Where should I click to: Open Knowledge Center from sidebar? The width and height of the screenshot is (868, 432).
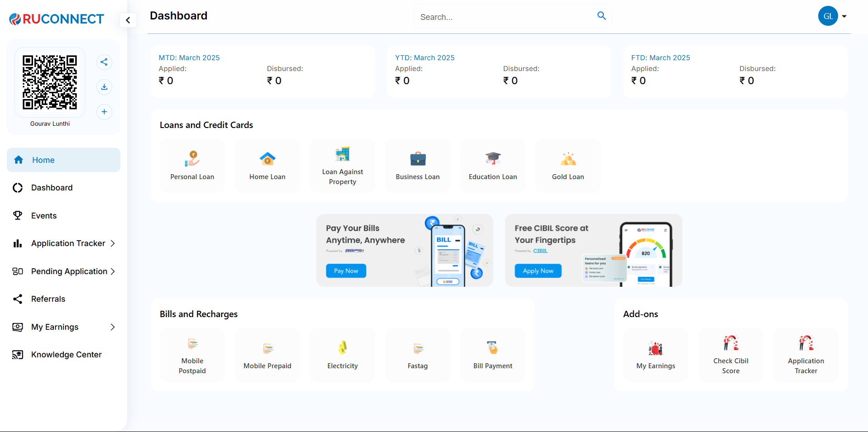tap(66, 355)
